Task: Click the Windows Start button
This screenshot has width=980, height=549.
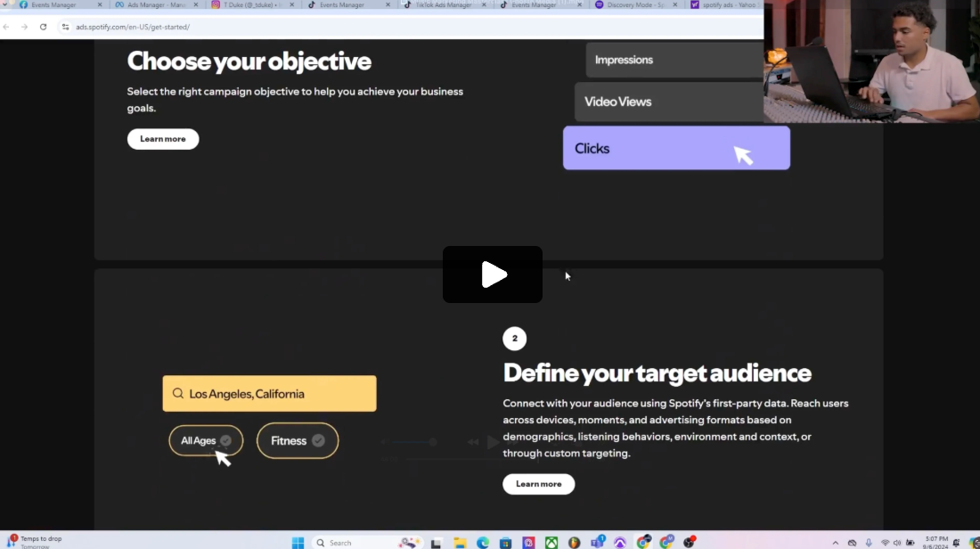Action: (x=298, y=543)
